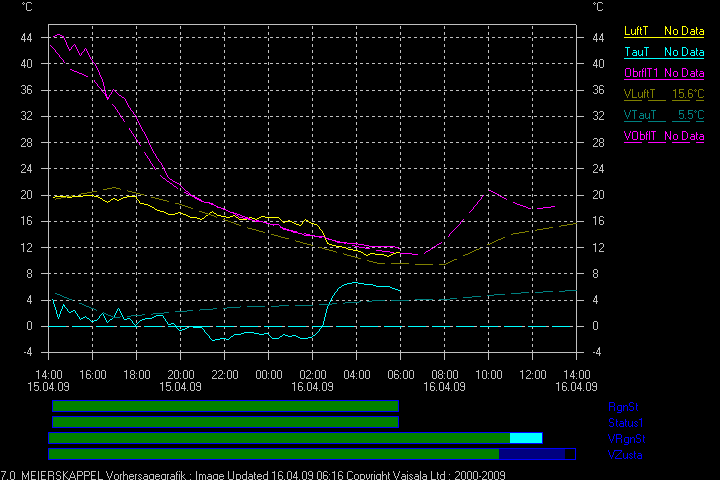
Task: Click the RgnSt status bar label
Action: 625,407
